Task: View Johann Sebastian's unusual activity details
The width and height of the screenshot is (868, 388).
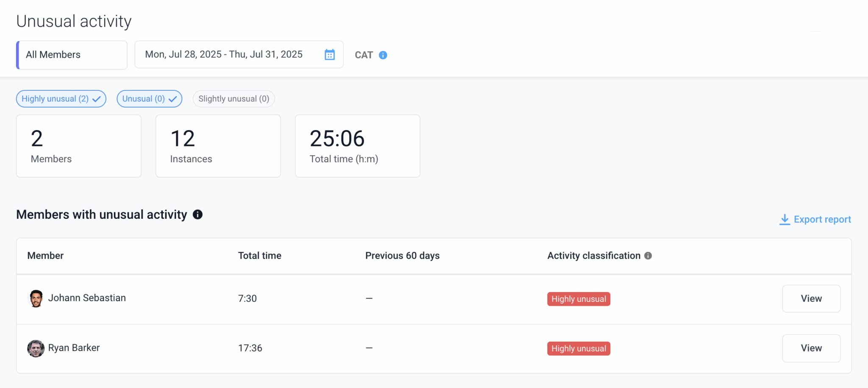Action: coord(811,298)
